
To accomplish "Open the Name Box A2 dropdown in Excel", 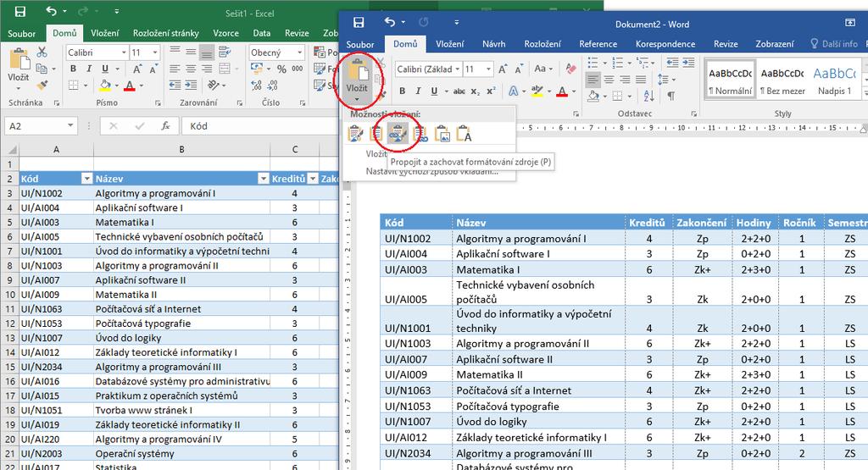I will click(70, 125).
